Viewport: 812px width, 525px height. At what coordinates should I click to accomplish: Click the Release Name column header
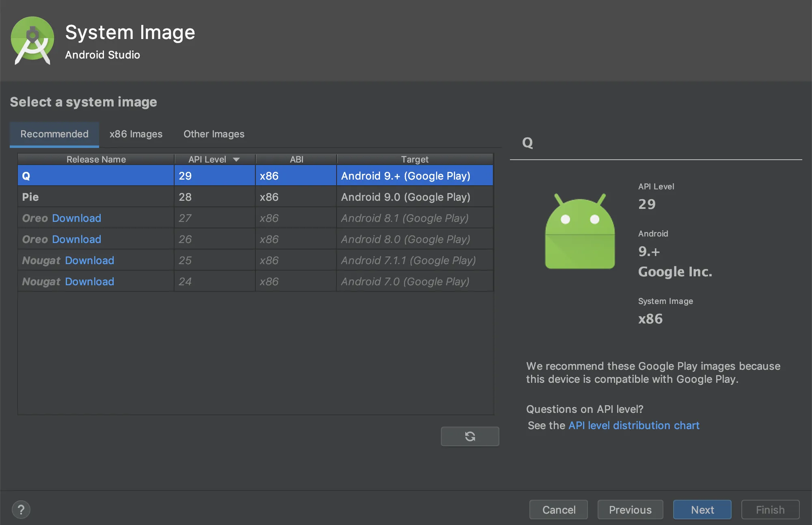coord(96,159)
